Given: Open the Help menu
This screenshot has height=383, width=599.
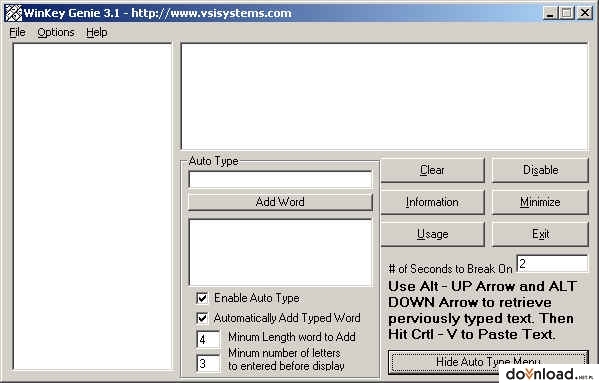Looking at the screenshot, I should pyautogui.click(x=97, y=32).
